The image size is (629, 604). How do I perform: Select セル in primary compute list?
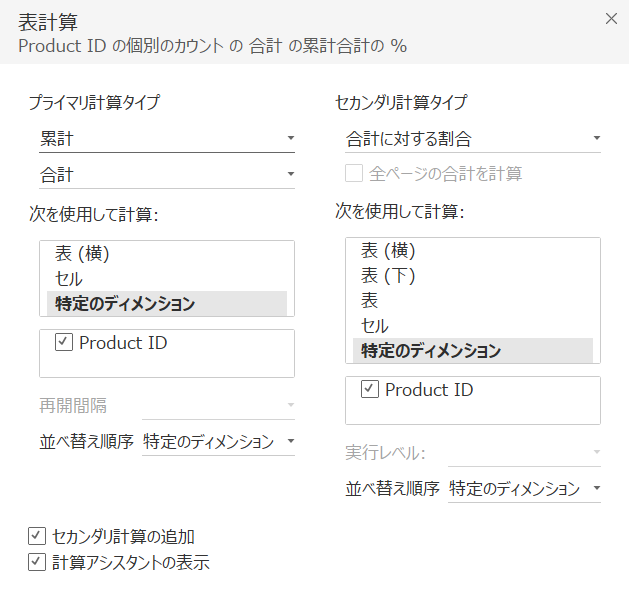[69, 278]
